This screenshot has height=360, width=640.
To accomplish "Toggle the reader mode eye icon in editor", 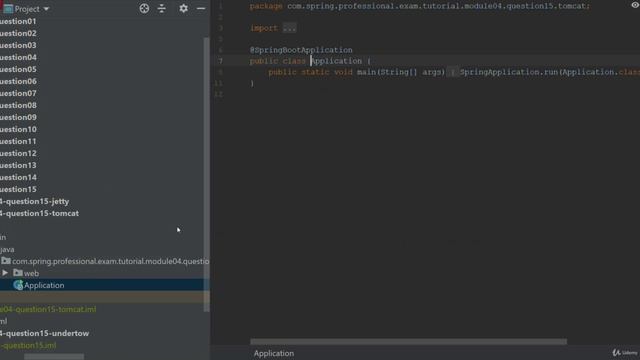I will [x=635, y=5].
